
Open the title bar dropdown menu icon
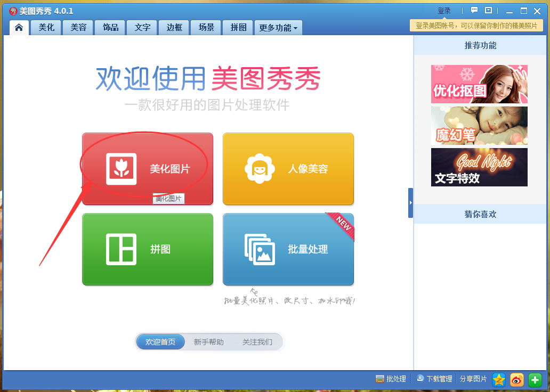point(488,11)
